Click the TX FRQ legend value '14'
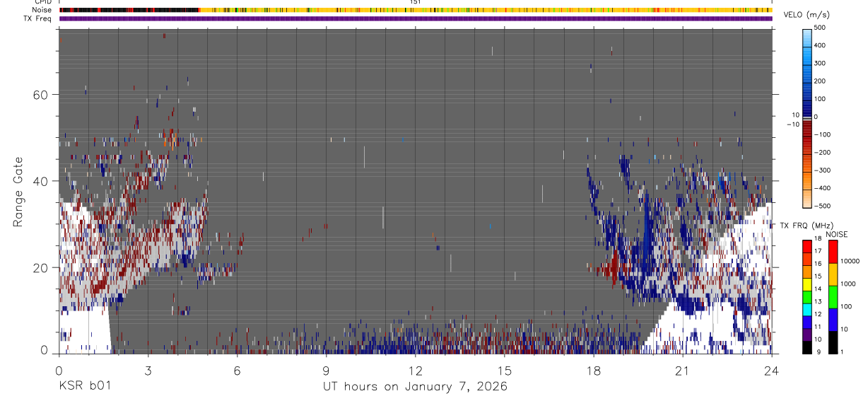 coord(818,289)
